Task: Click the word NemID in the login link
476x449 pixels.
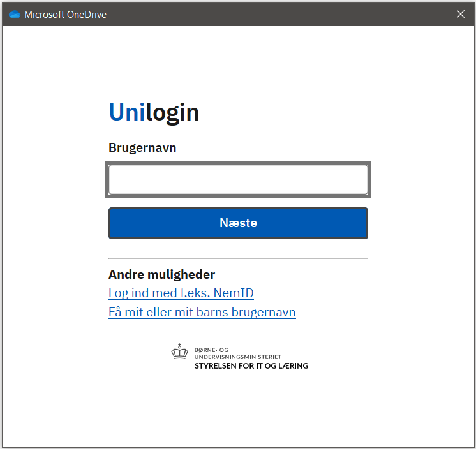Action: click(234, 293)
